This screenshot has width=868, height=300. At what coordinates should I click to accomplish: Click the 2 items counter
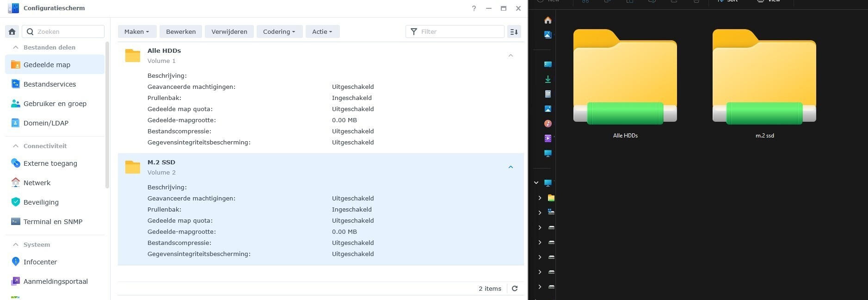[x=490, y=288]
